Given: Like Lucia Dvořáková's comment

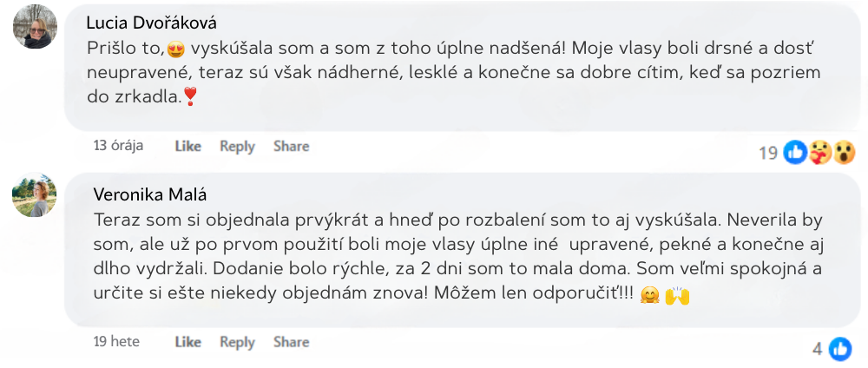Looking at the screenshot, I should coord(187,147).
